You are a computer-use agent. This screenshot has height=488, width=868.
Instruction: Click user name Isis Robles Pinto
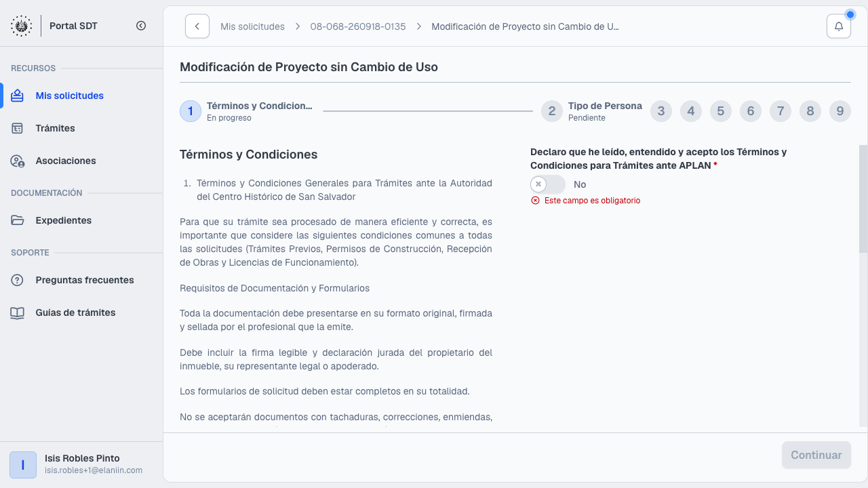coord(82,458)
